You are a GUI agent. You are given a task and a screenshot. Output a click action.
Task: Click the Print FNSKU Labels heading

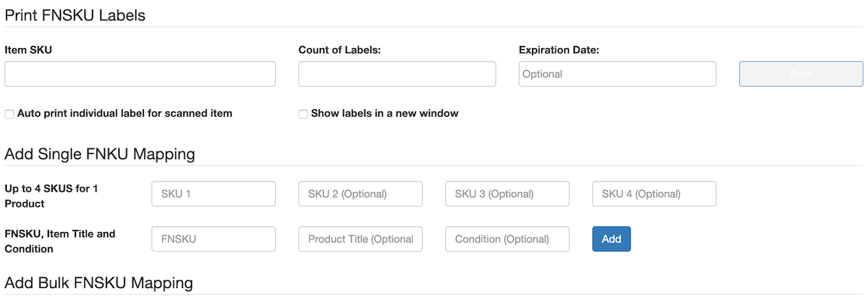coord(75,16)
